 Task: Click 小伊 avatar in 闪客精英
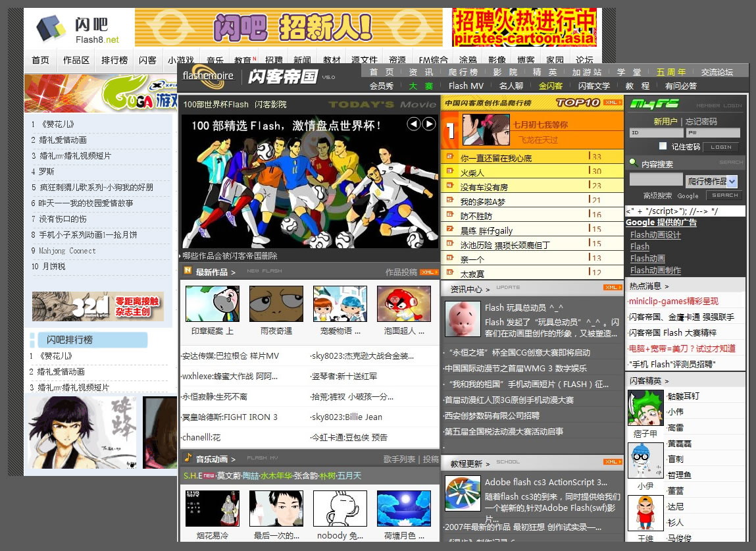click(x=645, y=460)
